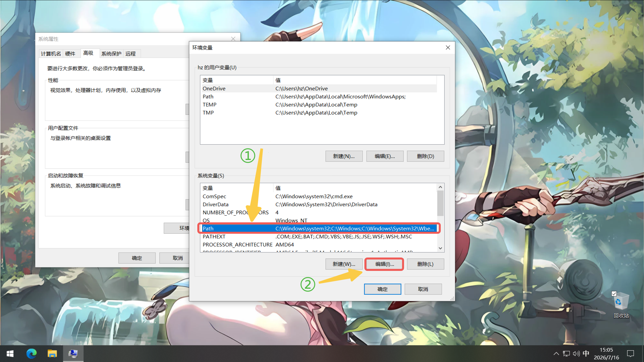The image size is (644, 362).
Task: Switch to the 硬件 tab
Action: coord(70,54)
